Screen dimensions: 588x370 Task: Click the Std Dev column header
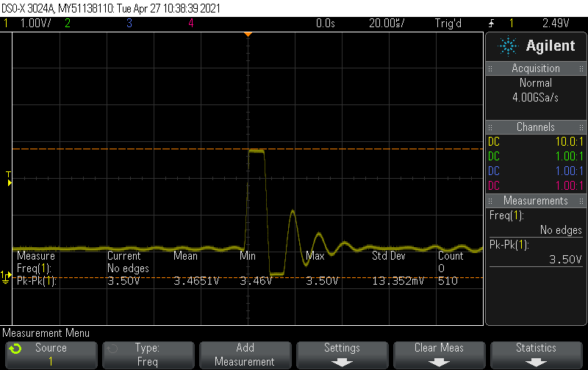[389, 256]
